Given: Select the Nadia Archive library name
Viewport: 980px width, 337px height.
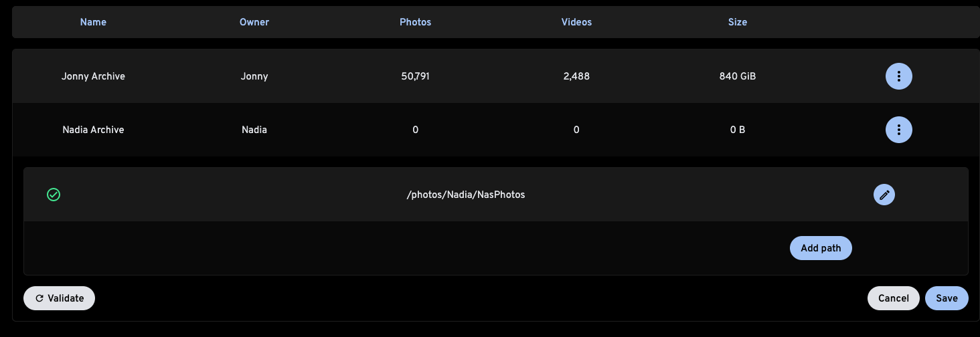Looking at the screenshot, I should click(x=93, y=130).
